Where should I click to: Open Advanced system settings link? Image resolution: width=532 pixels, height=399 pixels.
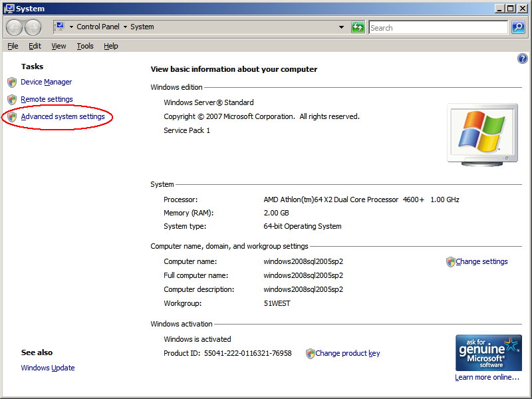point(63,117)
